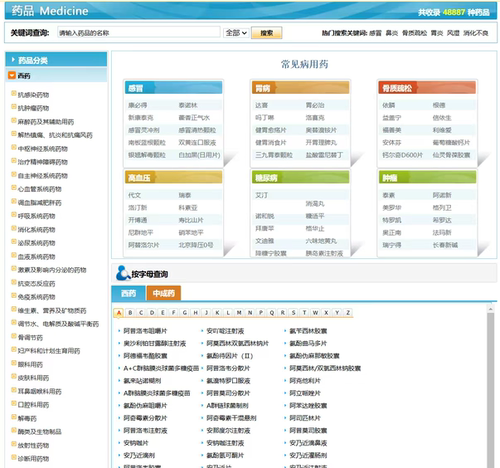Open the 感冒 common-disease card header

[173, 88]
